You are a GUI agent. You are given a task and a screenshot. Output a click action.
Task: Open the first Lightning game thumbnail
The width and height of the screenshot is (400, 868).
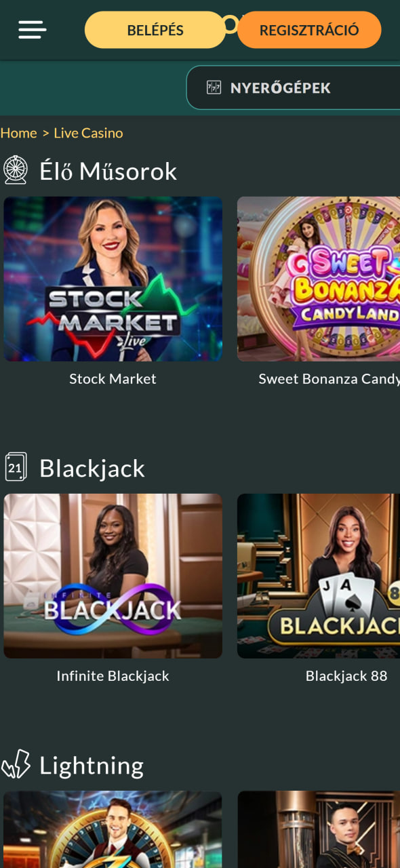click(113, 829)
